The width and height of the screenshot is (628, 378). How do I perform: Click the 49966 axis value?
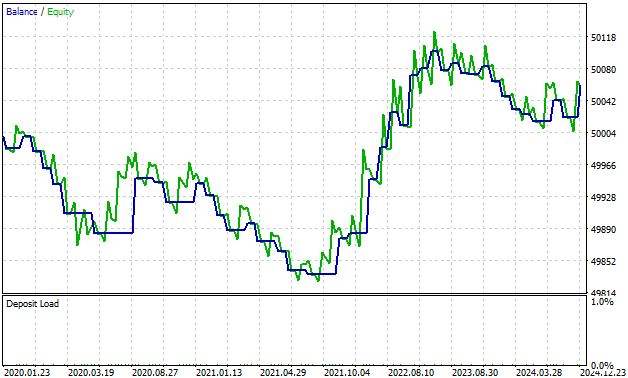pos(604,165)
